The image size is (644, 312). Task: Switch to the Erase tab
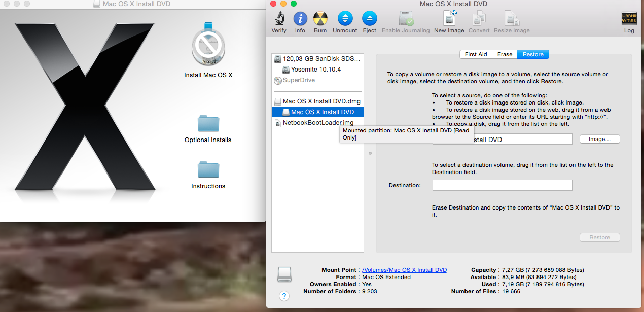pos(505,54)
